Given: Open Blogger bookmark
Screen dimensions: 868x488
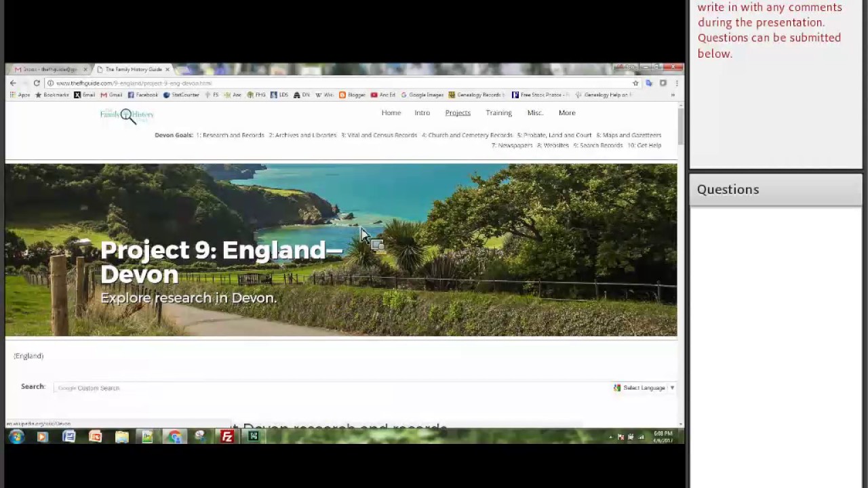Looking at the screenshot, I should point(352,95).
